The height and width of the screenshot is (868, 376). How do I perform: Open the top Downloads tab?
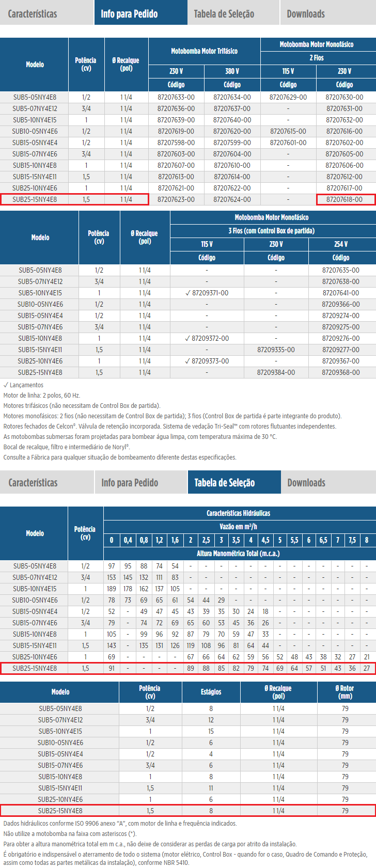306,14
